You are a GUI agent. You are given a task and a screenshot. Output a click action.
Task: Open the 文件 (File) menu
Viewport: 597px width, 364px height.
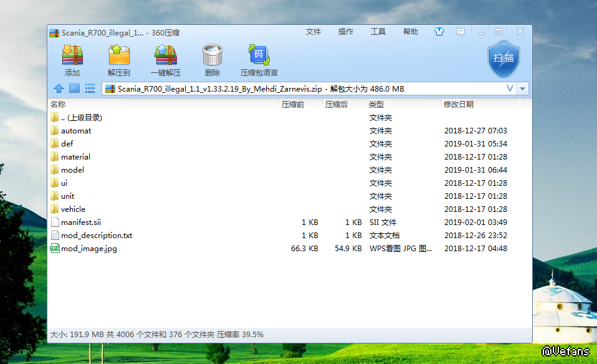[313, 32]
